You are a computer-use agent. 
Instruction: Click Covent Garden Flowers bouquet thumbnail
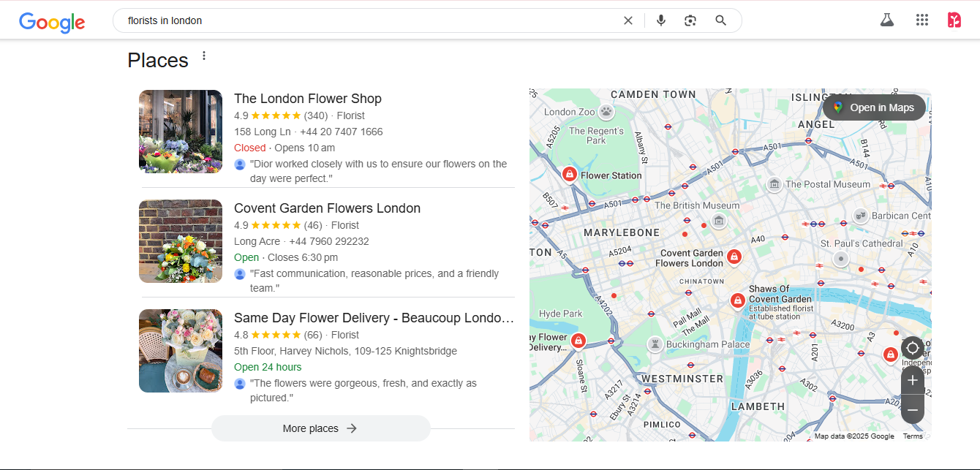pyautogui.click(x=181, y=241)
